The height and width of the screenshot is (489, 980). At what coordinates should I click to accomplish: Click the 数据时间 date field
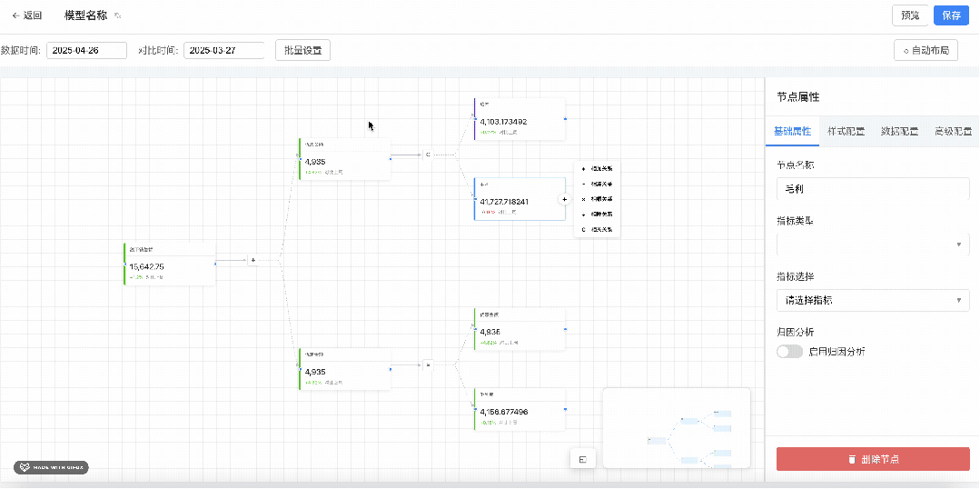tap(87, 51)
